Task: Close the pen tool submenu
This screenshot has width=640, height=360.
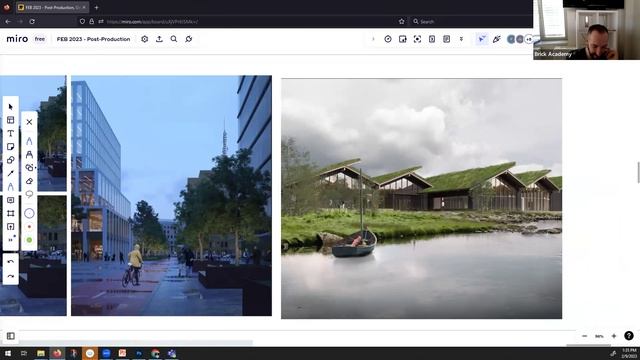Action: point(29,122)
